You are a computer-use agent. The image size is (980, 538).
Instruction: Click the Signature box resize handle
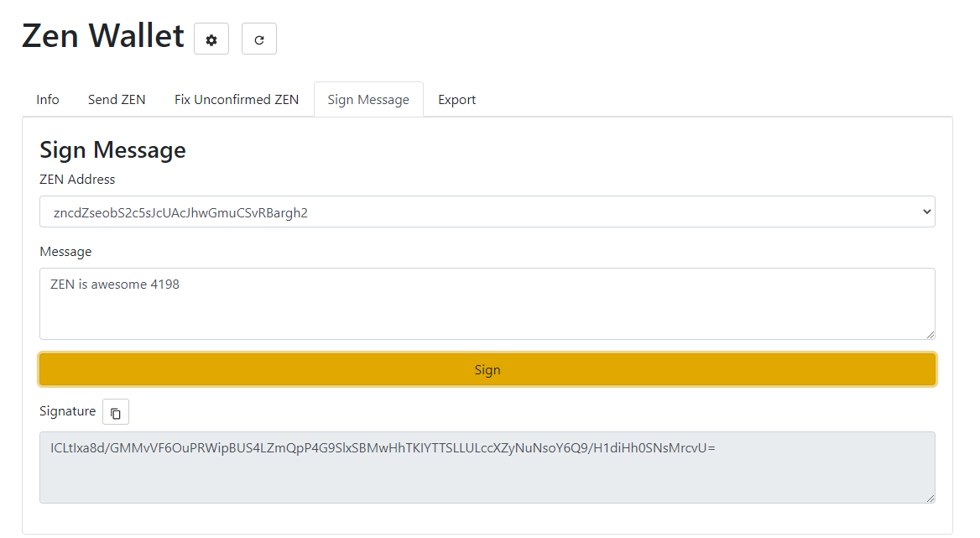tap(930, 499)
